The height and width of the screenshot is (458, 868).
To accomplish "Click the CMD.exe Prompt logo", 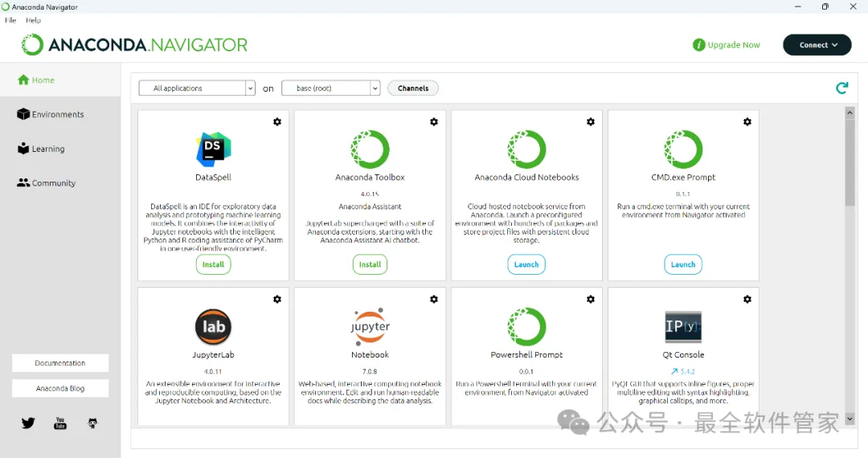I will [683, 149].
